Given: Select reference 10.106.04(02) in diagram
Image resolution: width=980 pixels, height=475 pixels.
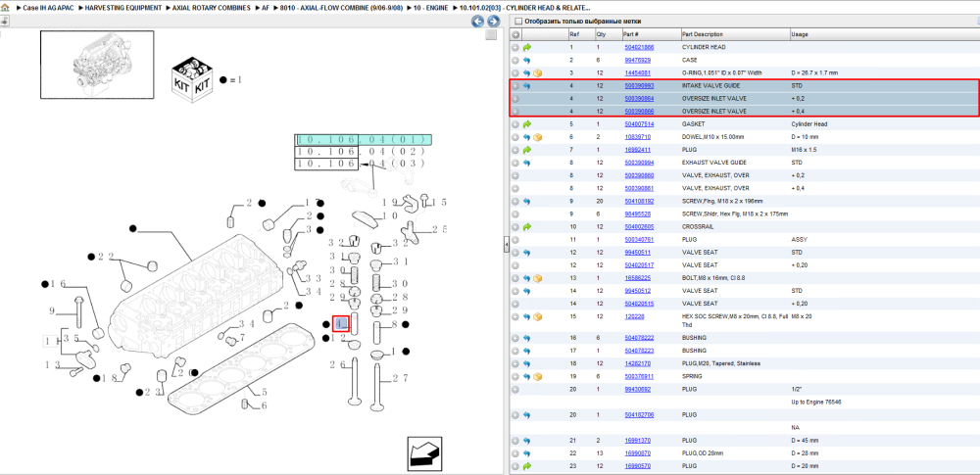Looking at the screenshot, I should tap(362, 152).
